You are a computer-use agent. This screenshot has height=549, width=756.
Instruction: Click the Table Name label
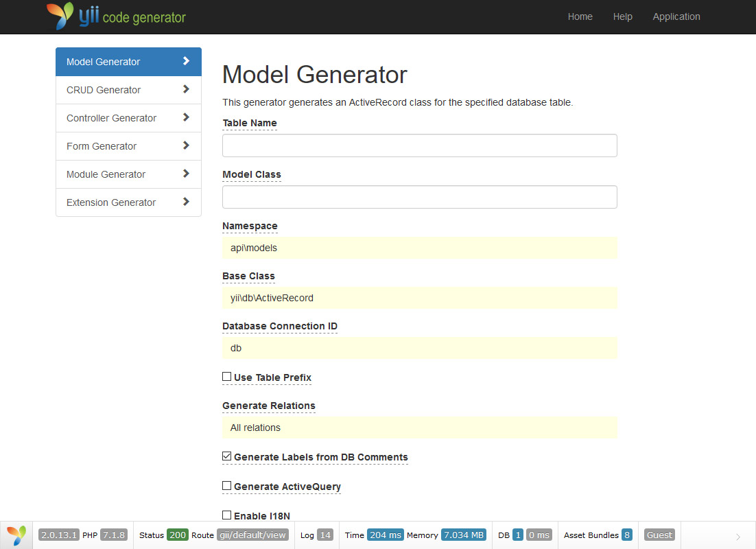point(249,123)
